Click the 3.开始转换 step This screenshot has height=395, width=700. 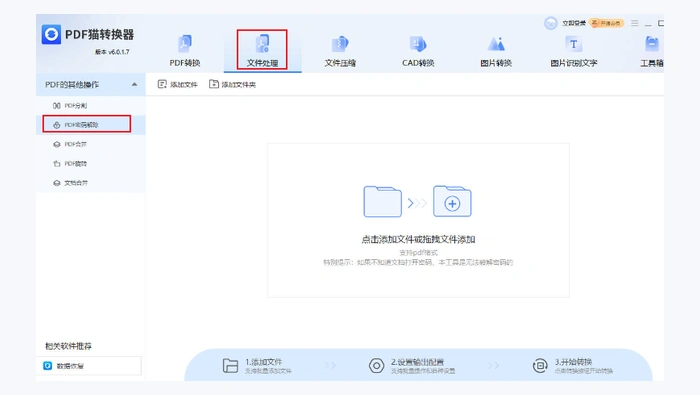tap(573, 366)
